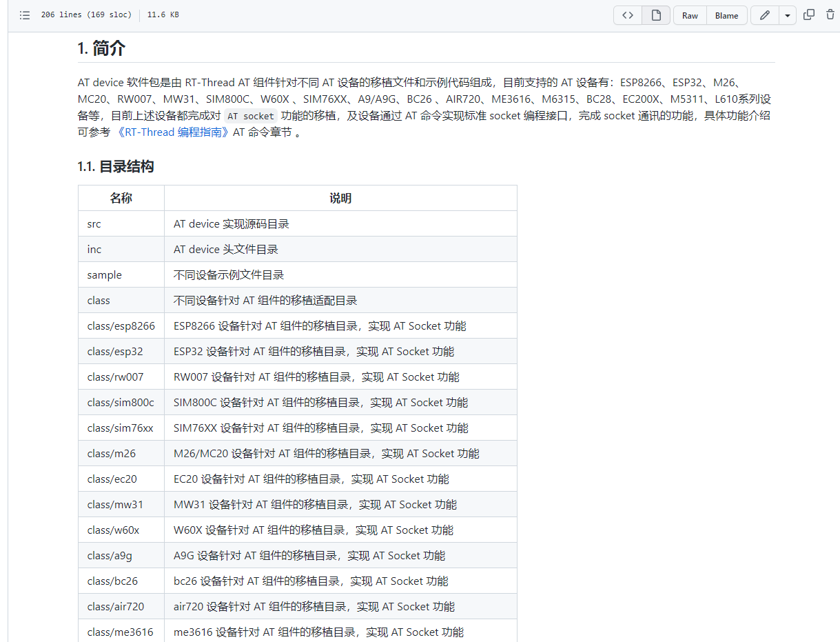840x642 pixels.
Task: Select the "sample" table cell
Action: pos(121,274)
